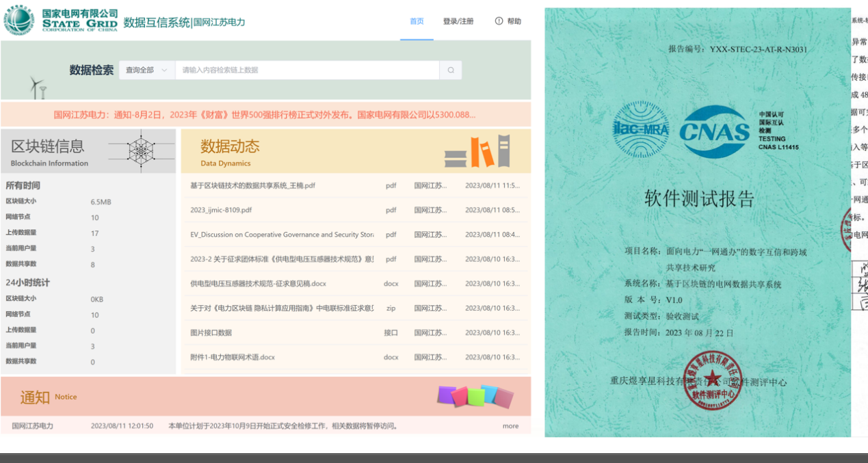This screenshot has width=868, height=463.
Task: Select the 首页 navigation item
Action: coord(417,21)
